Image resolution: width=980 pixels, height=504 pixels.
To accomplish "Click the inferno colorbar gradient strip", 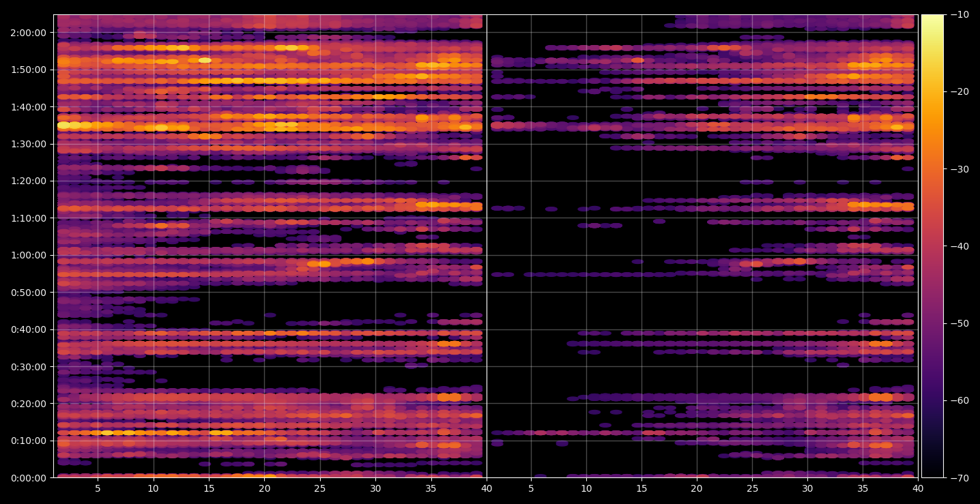I will point(932,246).
